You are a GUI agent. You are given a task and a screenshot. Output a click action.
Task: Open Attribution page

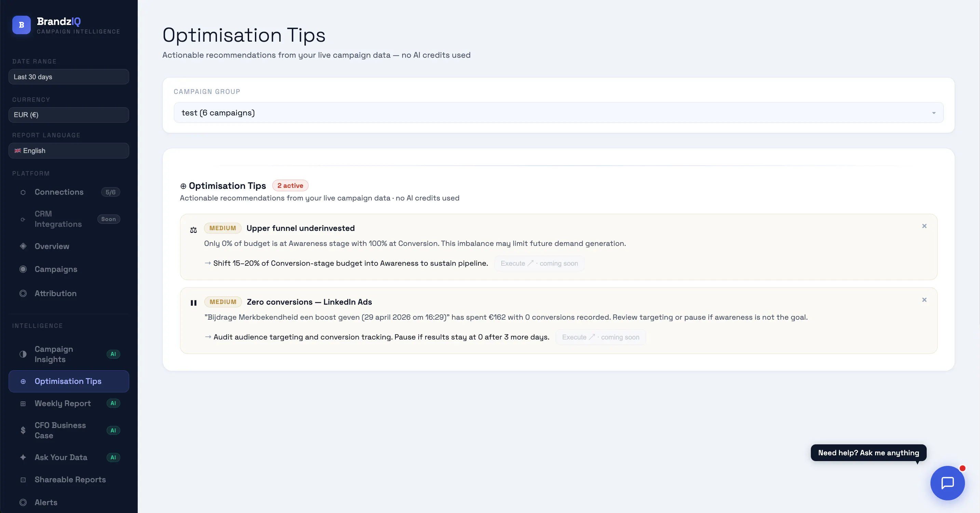[x=68, y=294]
